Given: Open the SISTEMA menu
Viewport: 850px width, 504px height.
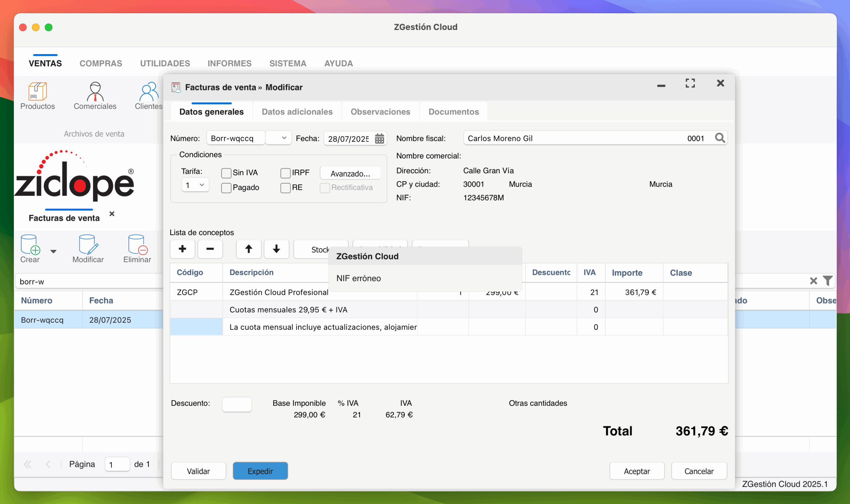Looking at the screenshot, I should pos(288,63).
